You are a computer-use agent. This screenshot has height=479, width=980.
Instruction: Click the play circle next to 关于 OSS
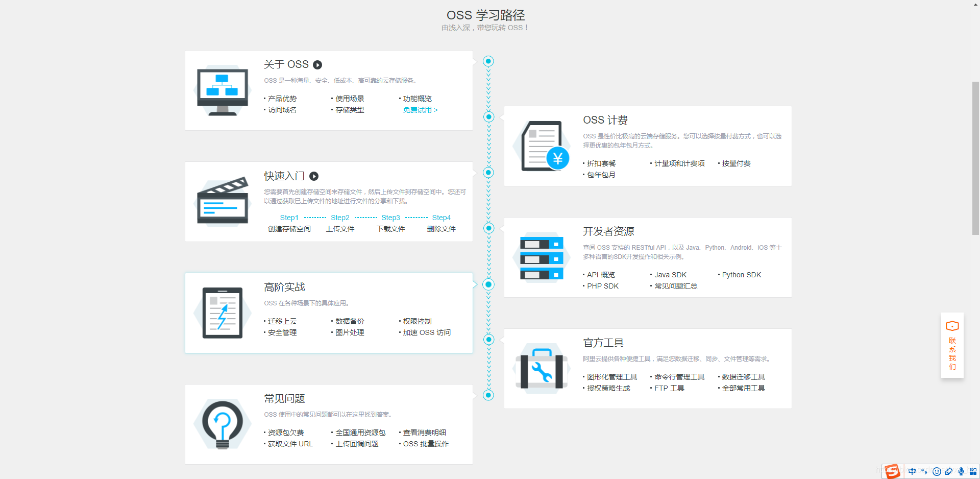click(317, 64)
